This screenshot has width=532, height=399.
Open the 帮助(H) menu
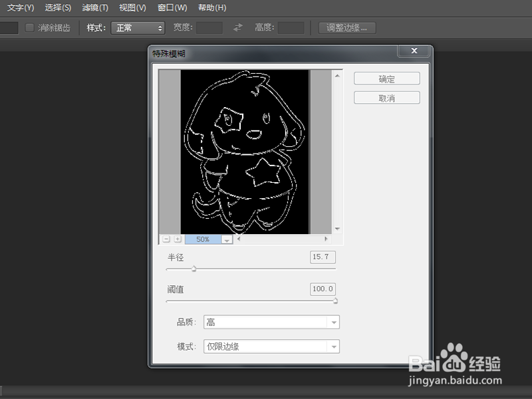212,7
